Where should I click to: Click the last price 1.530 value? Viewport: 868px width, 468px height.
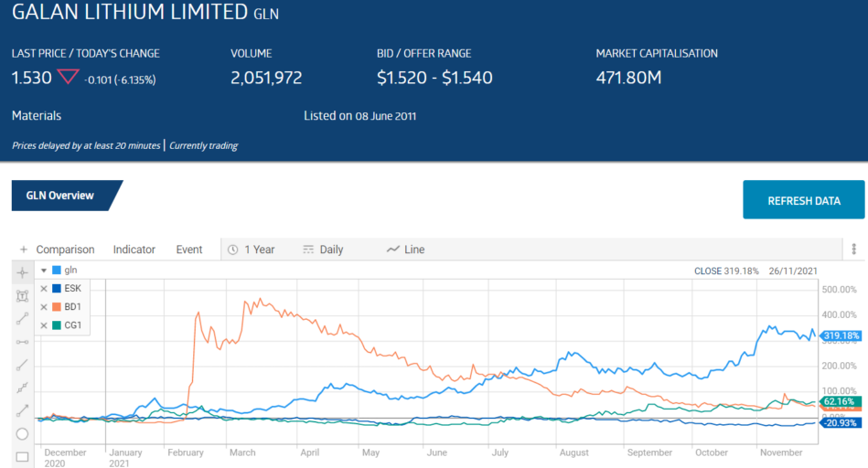click(x=31, y=78)
